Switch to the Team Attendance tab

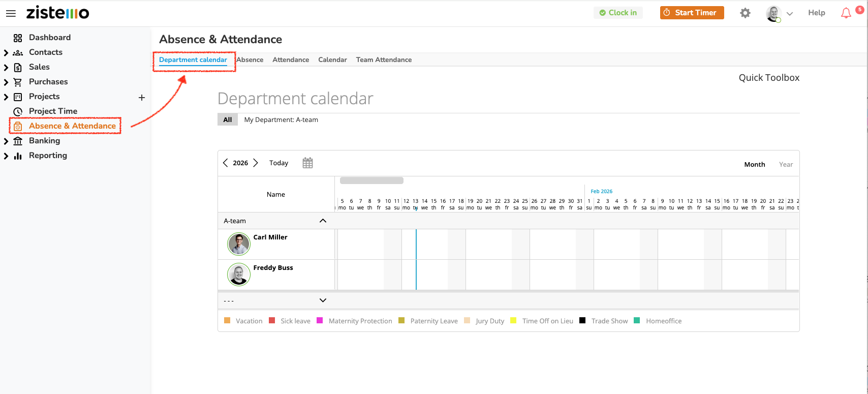(x=384, y=60)
